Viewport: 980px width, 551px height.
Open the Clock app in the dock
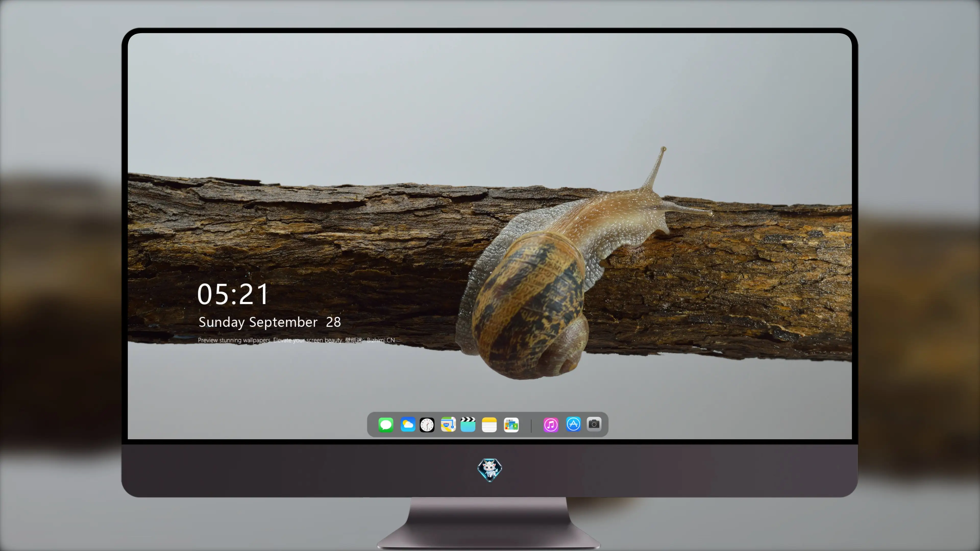coord(427,425)
